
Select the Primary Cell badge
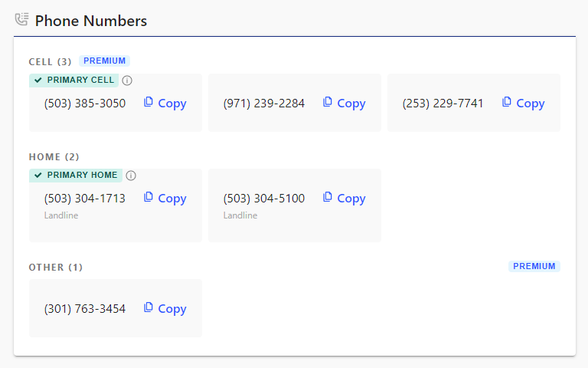[x=73, y=80]
